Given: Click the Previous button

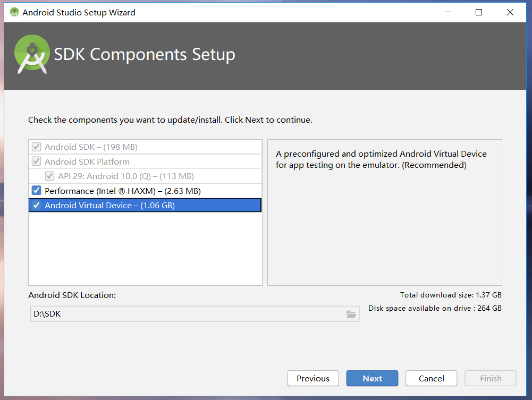Looking at the screenshot, I should [313, 378].
